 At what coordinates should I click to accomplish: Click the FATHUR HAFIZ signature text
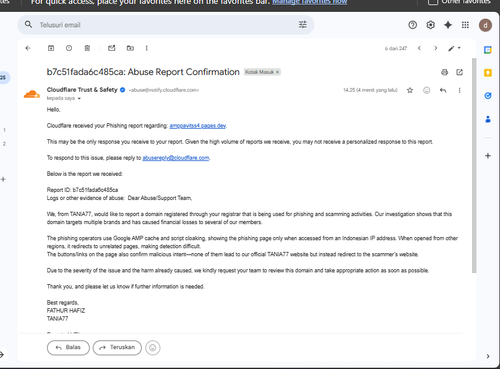pyautogui.click(x=66, y=311)
